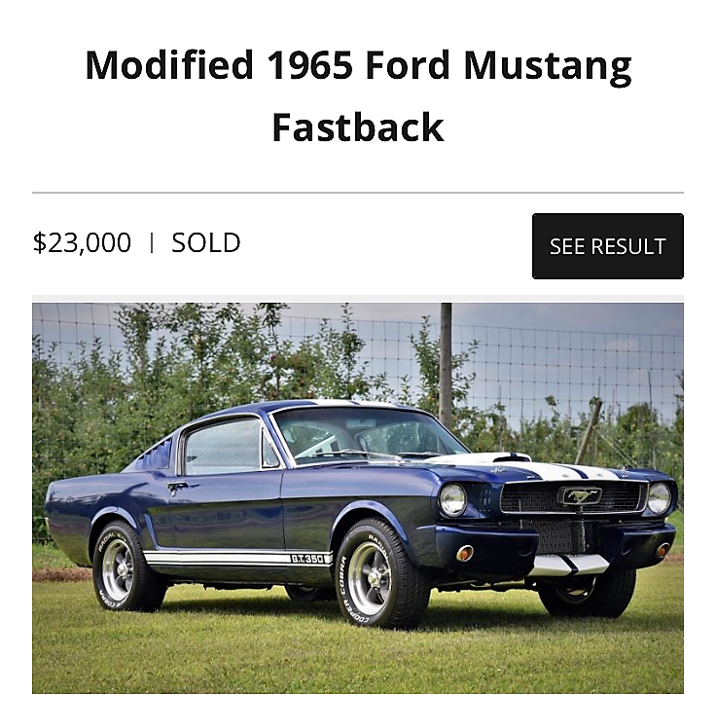
Task: Select the SOLD status label
Action: pos(206,242)
